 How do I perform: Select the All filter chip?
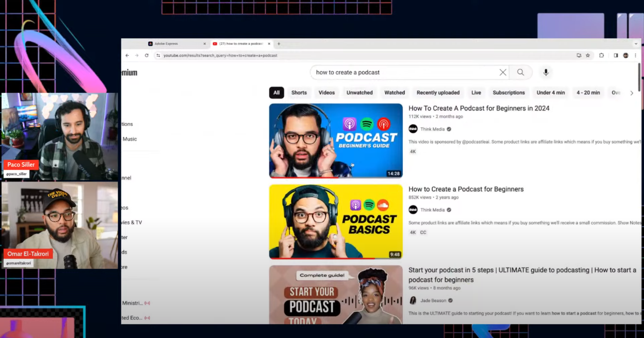tap(277, 93)
